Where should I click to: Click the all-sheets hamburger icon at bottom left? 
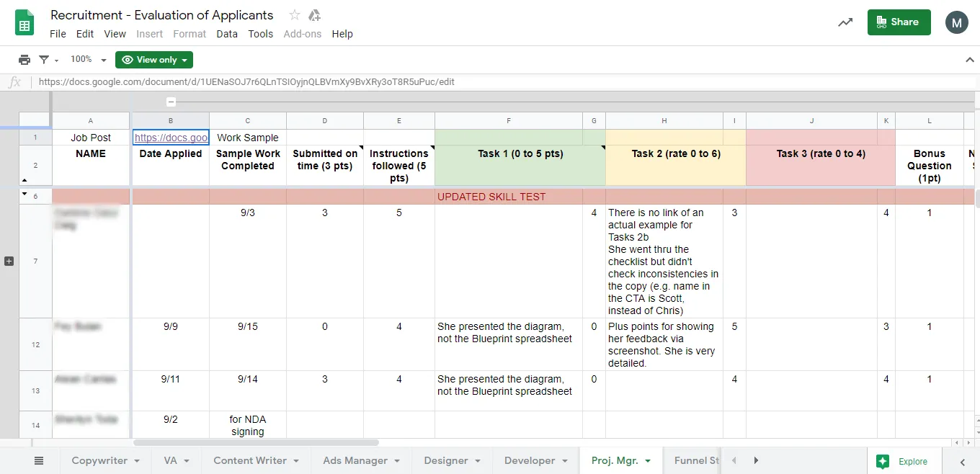[39, 460]
